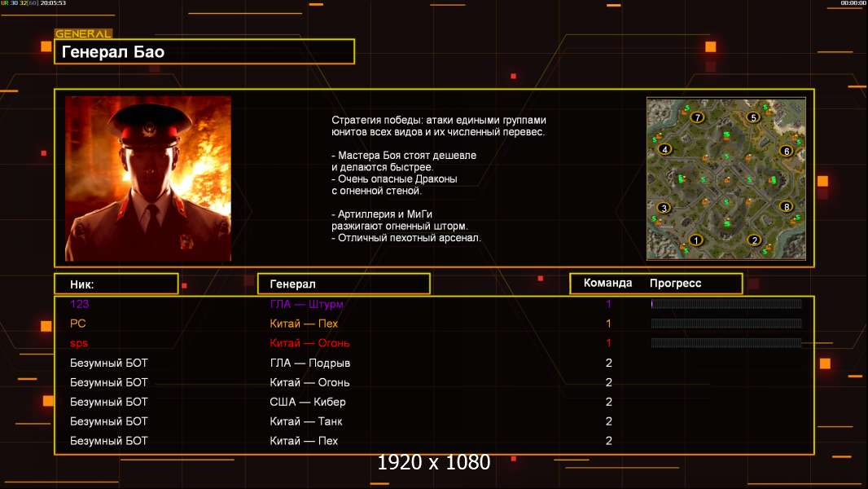Click player PC's loading progress bar
Image resolution: width=868 pixels, height=489 pixels.
pyautogui.click(x=726, y=324)
